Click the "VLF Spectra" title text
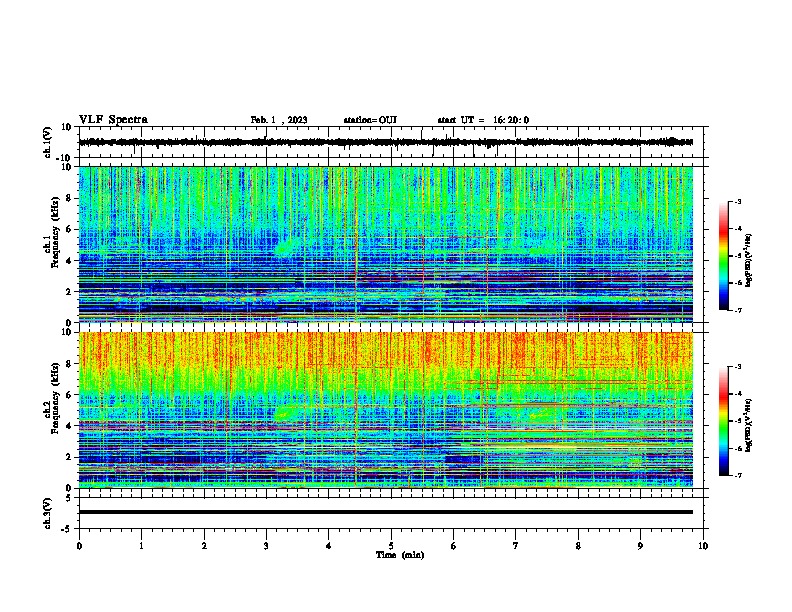Image resolution: width=792 pixels, height=612 pixels. (113, 120)
